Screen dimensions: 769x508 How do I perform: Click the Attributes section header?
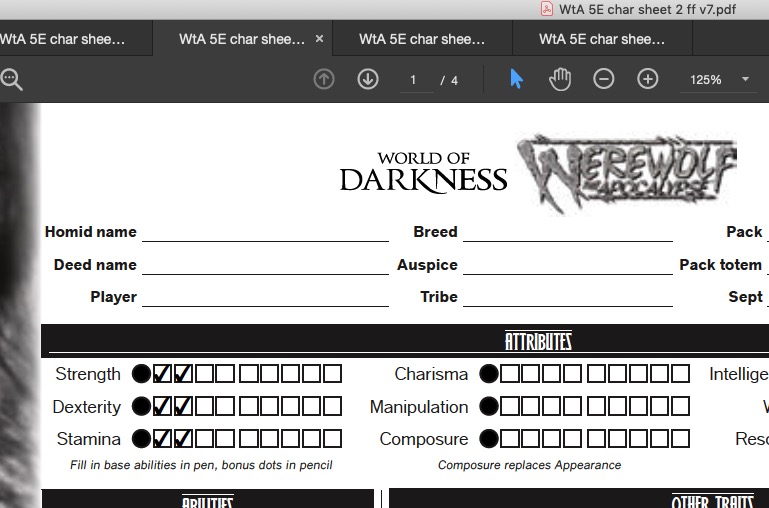click(538, 341)
